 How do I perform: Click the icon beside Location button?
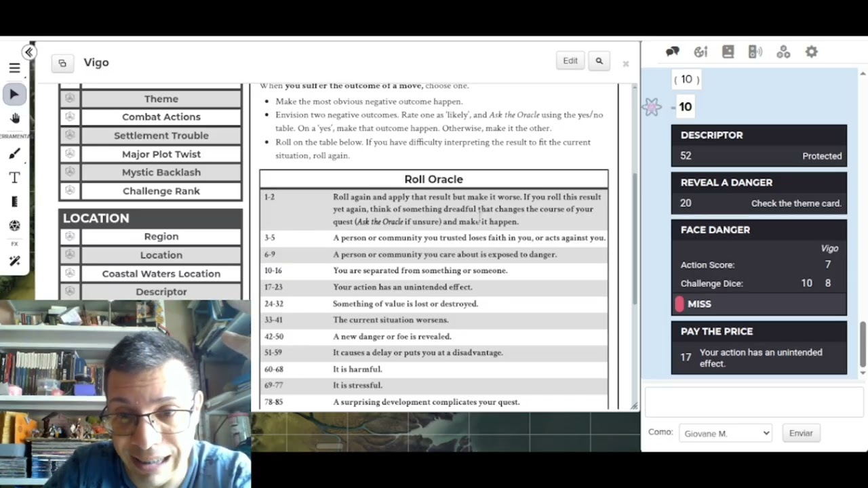coord(70,256)
